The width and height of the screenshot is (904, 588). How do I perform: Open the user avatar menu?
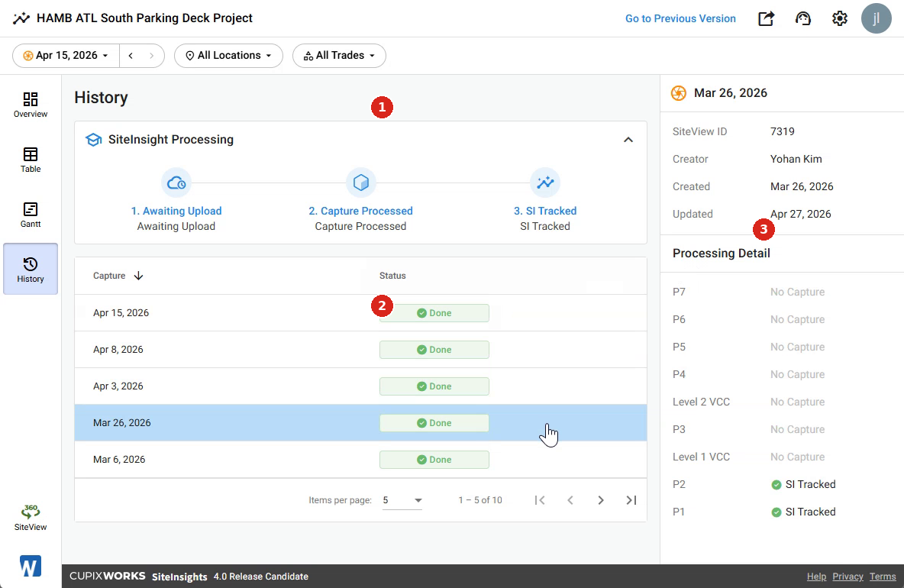(876, 18)
